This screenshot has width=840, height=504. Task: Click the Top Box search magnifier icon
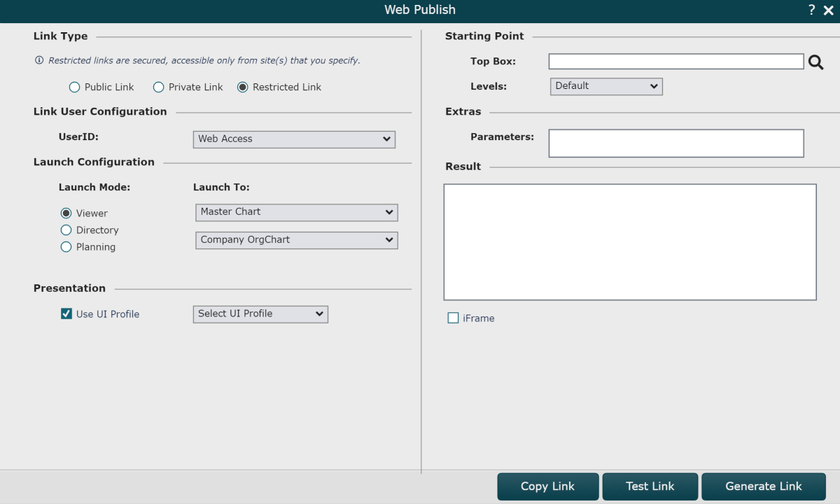coord(815,62)
